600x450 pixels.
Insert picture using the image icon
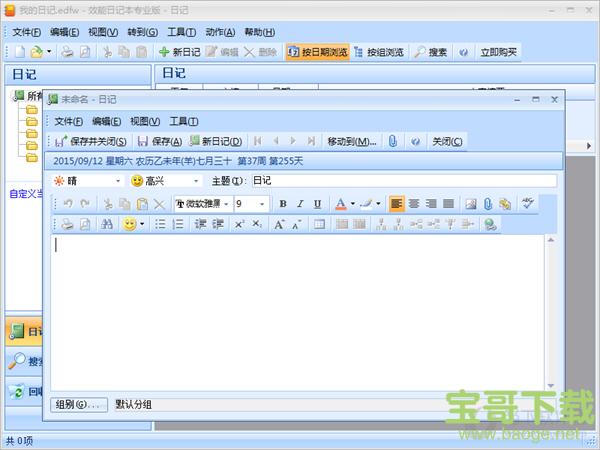click(x=471, y=204)
